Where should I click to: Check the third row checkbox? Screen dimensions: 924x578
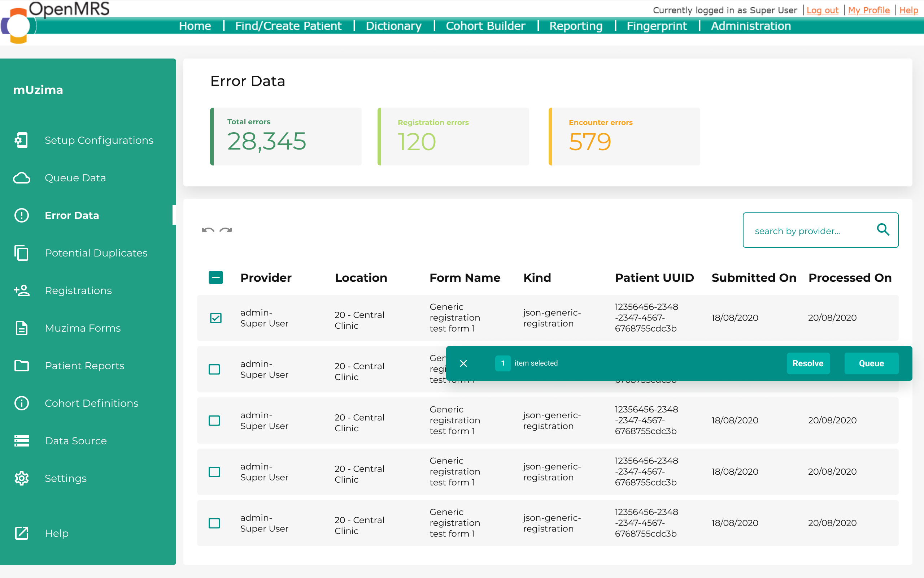(214, 420)
